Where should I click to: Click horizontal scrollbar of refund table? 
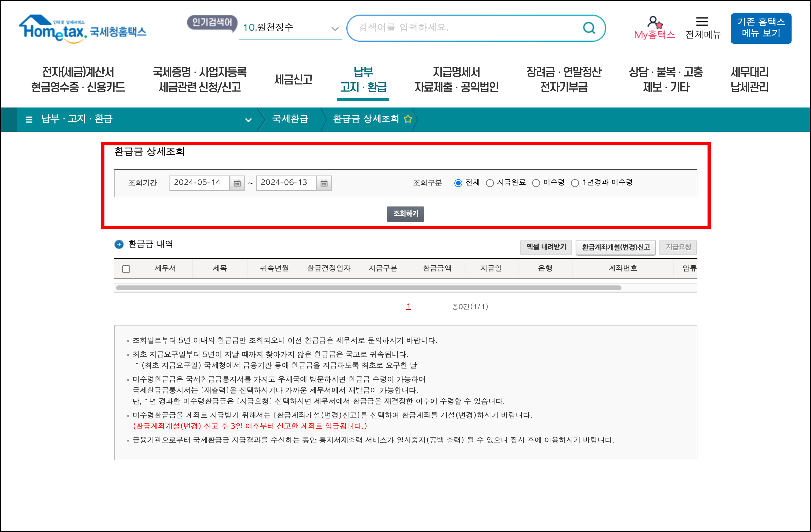click(368, 288)
